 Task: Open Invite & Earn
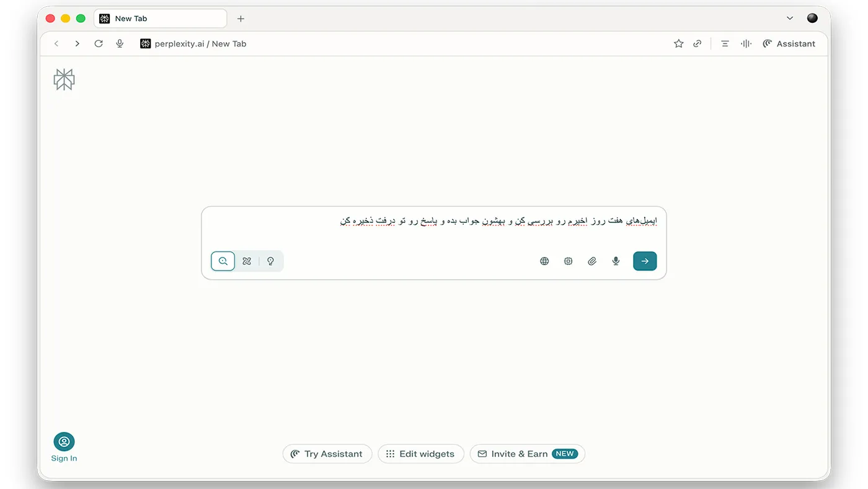point(528,454)
